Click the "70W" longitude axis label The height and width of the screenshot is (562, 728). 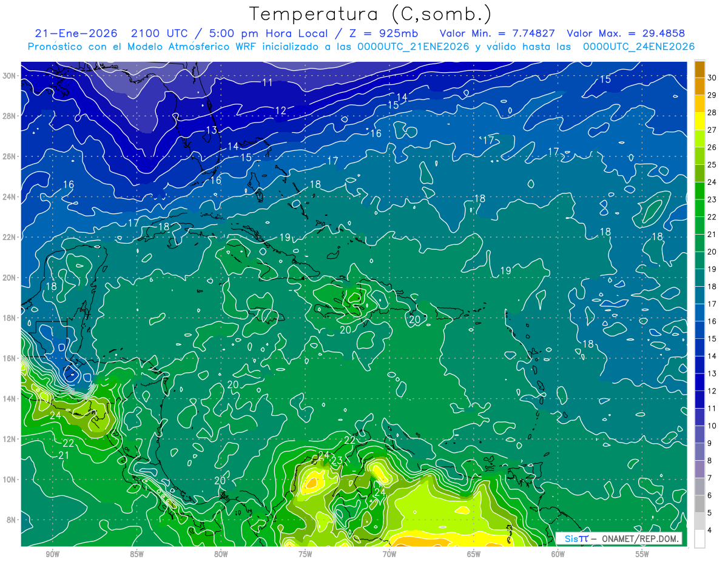(x=389, y=554)
